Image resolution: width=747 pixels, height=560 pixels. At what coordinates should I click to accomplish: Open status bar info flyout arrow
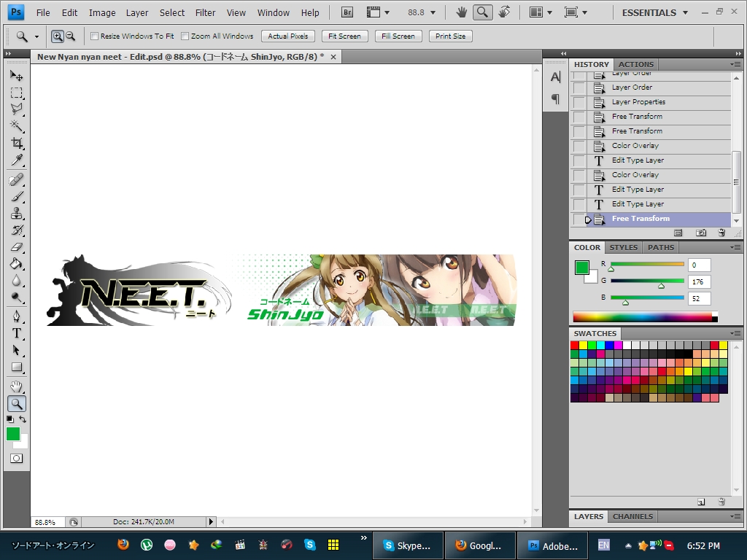click(211, 522)
